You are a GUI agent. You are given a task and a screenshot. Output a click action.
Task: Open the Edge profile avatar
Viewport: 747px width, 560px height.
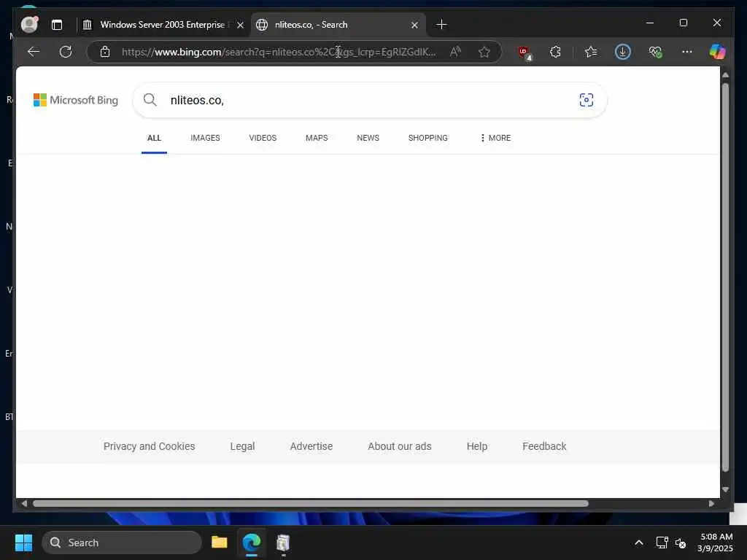coord(29,24)
